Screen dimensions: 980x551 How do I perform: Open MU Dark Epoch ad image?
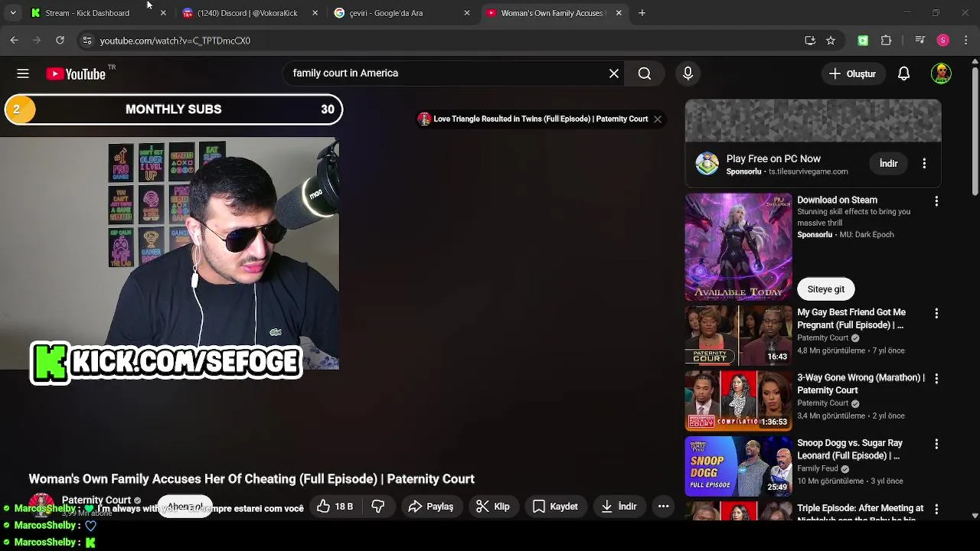point(738,247)
